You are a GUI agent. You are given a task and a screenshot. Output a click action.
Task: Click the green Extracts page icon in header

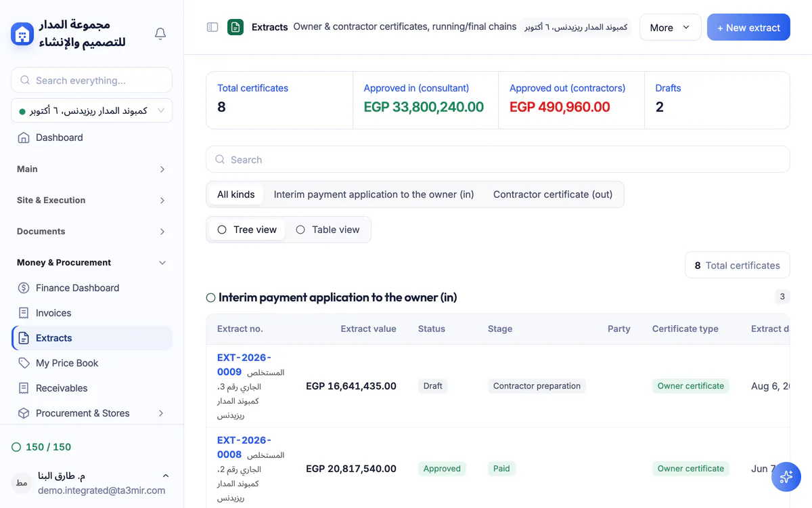[x=235, y=27]
